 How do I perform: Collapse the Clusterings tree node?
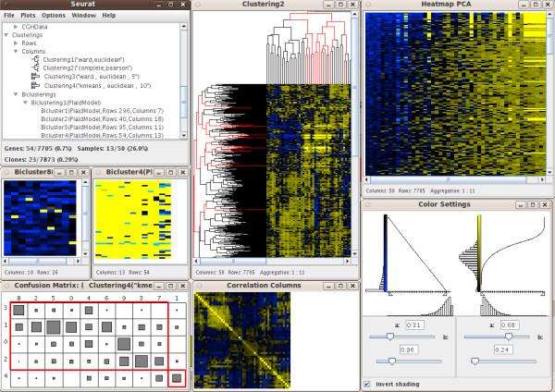(x=6, y=35)
